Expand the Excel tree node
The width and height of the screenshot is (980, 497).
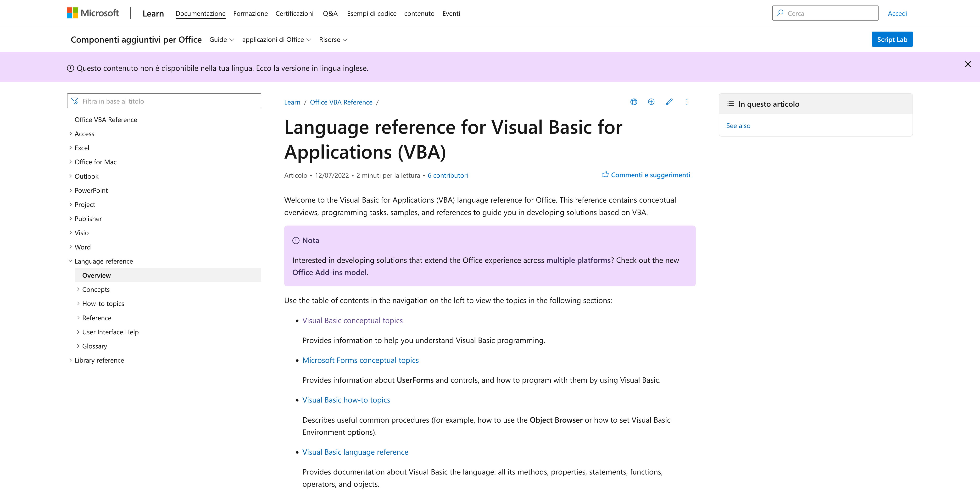click(70, 148)
